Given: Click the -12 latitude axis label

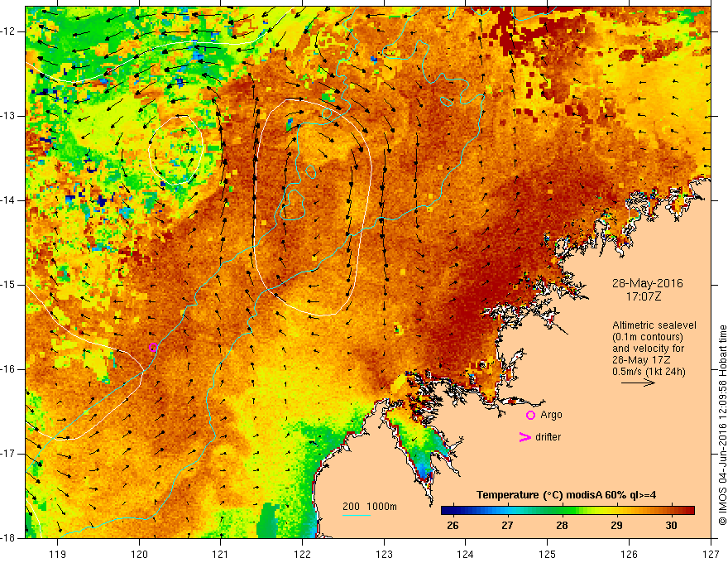Looking at the screenshot, I should click(8, 31).
